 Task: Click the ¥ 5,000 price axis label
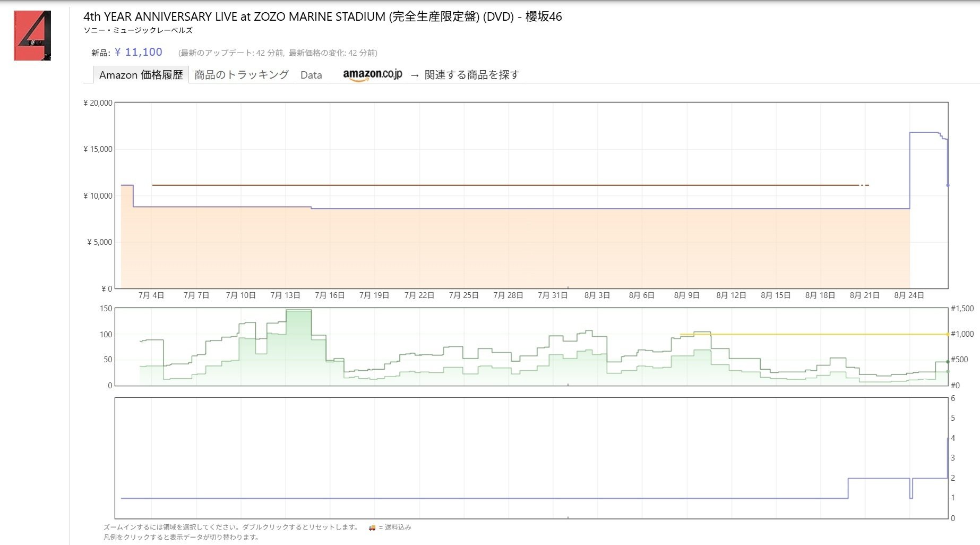pyautogui.click(x=100, y=242)
